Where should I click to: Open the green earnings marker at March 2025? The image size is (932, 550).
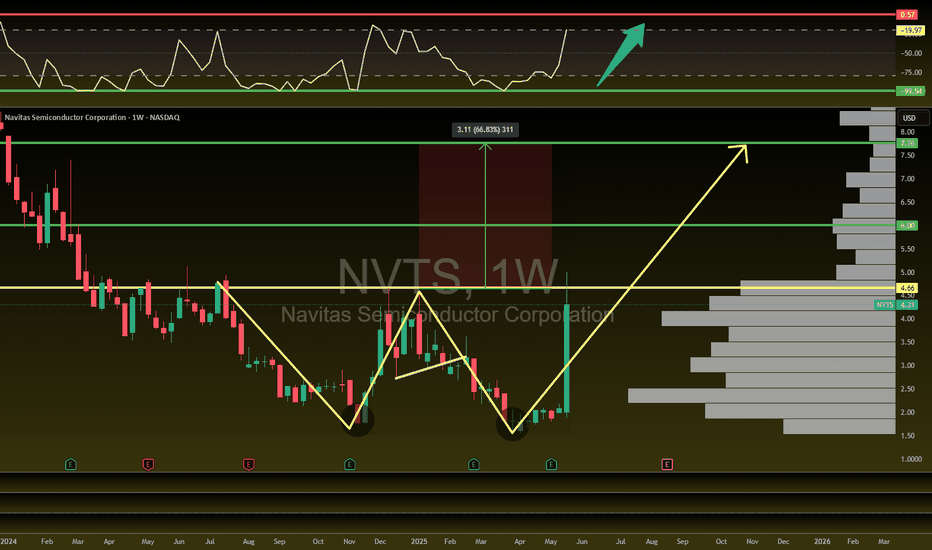click(474, 464)
